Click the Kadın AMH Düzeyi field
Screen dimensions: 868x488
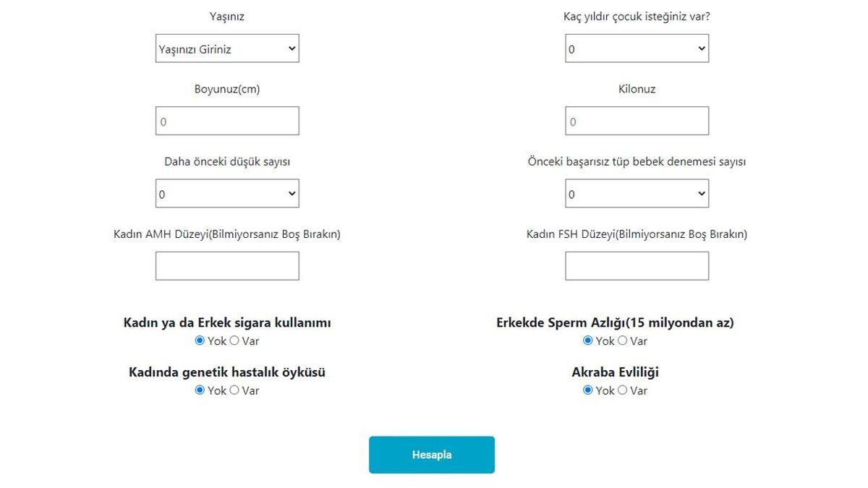pos(226,265)
